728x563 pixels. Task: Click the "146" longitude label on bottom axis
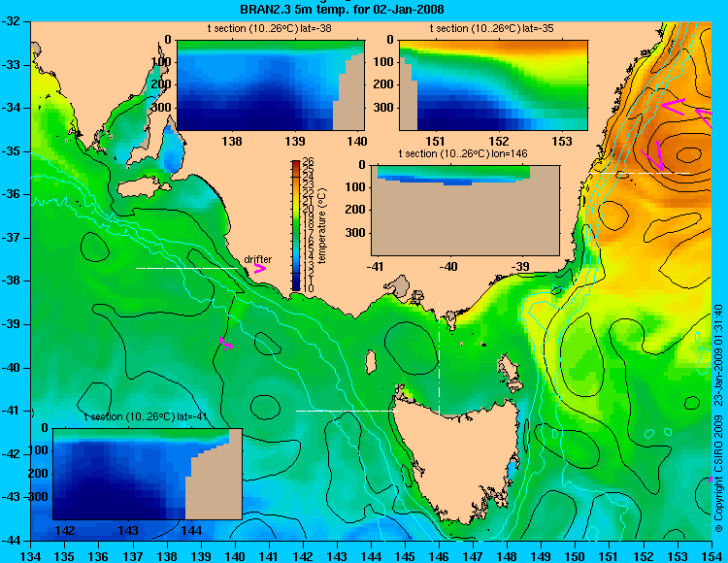click(x=439, y=556)
